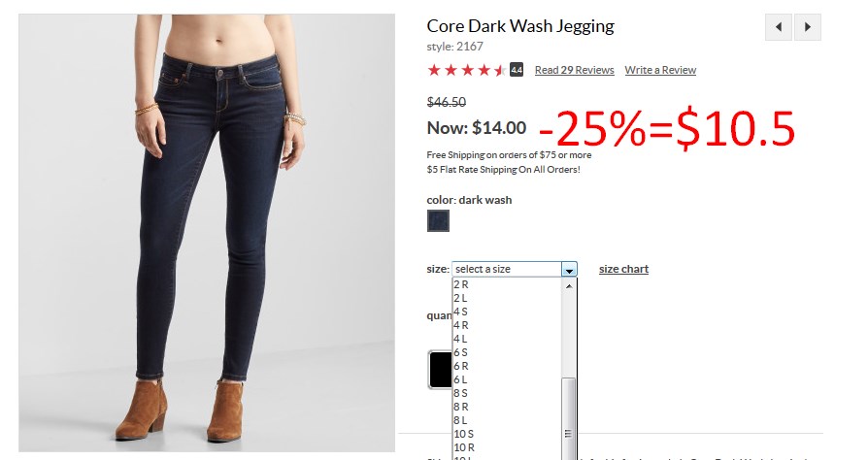This screenshot has width=868, height=460.
Task: Click the star rating icons
Action: coord(467,70)
